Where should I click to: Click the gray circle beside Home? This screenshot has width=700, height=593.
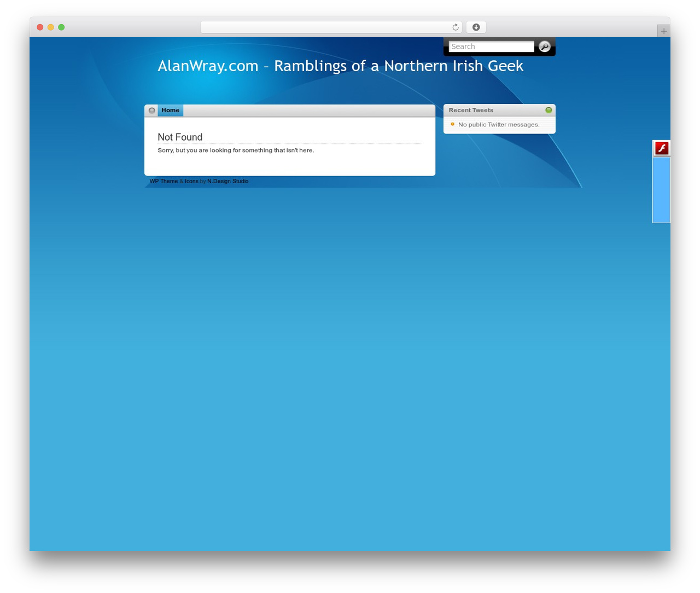[152, 111]
